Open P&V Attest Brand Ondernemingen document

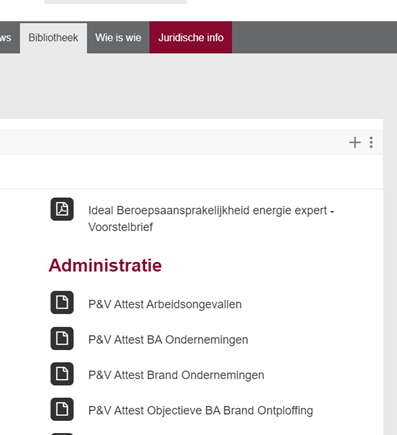tap(176, 375)
